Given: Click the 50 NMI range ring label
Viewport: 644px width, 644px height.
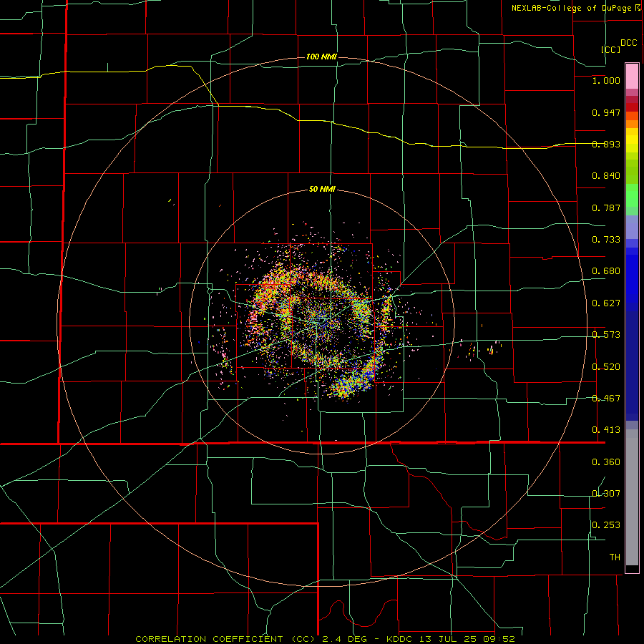Looking at the screenshot, I should point(322,190).
